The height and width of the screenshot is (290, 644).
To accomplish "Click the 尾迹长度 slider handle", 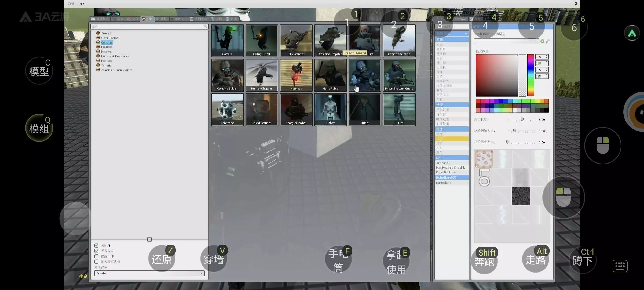I will click(522, 119).
